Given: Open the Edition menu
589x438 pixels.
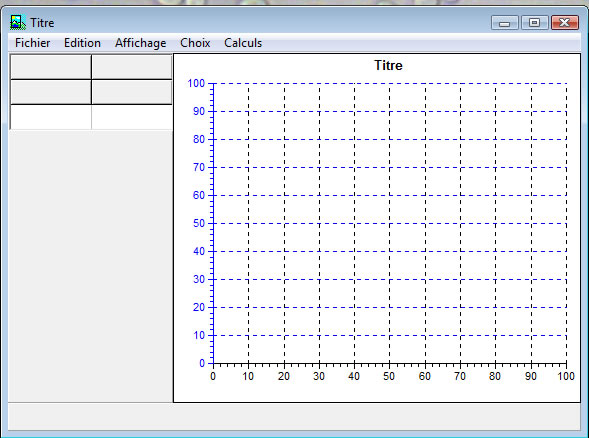Looking at the screenshot, I should pyautogui.click(x=82, y=43).
